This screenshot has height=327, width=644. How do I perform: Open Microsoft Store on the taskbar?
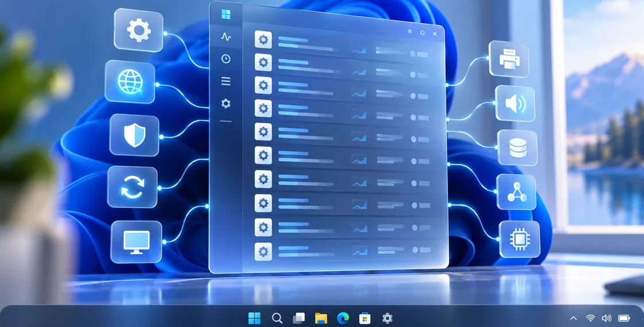click(x=365, y=318)
